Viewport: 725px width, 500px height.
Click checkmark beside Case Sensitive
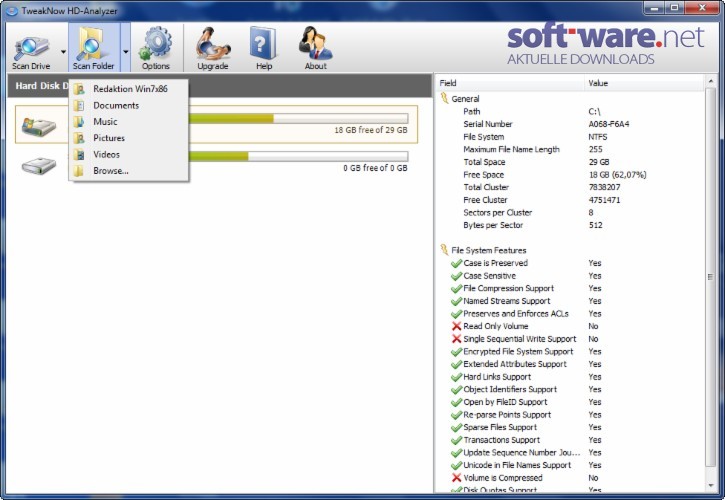[456, 276]
